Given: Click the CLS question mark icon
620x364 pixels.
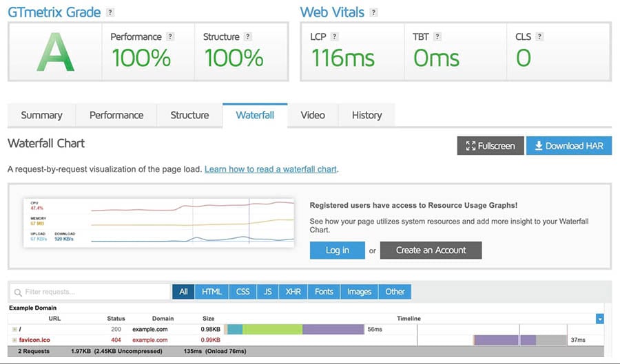Looking at the screenshot, I should coord(540,37).
